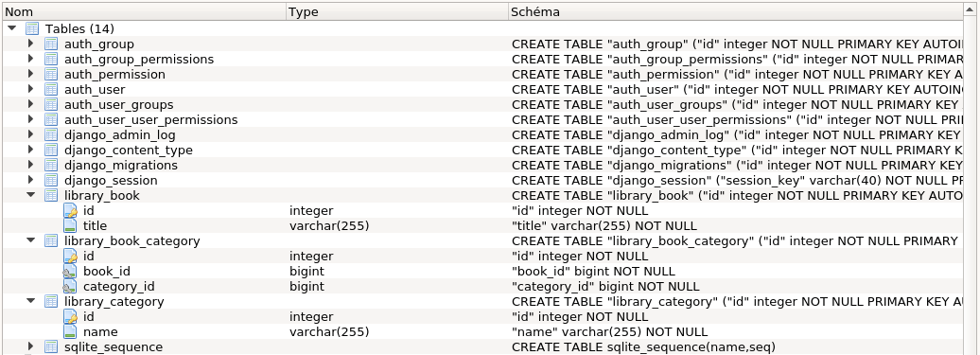
Task: Click the vertical scrollbar on the right
Action: click(x=971, y=181)
